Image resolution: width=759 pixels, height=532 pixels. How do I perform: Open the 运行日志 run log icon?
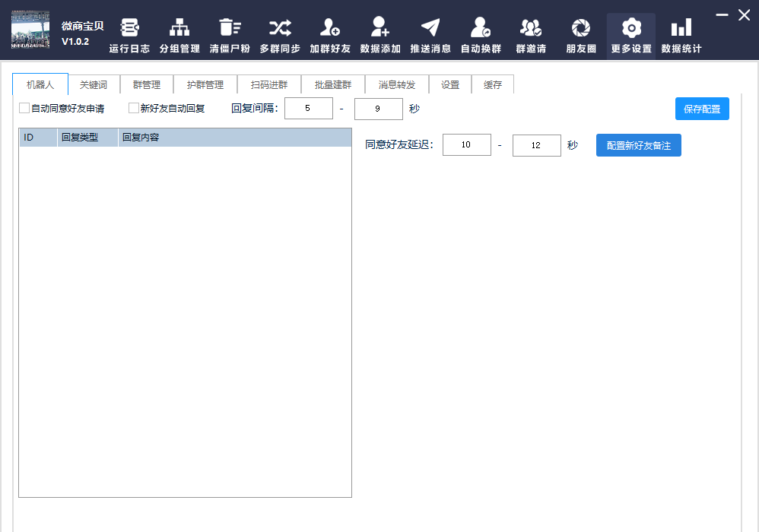click(129, 29)
